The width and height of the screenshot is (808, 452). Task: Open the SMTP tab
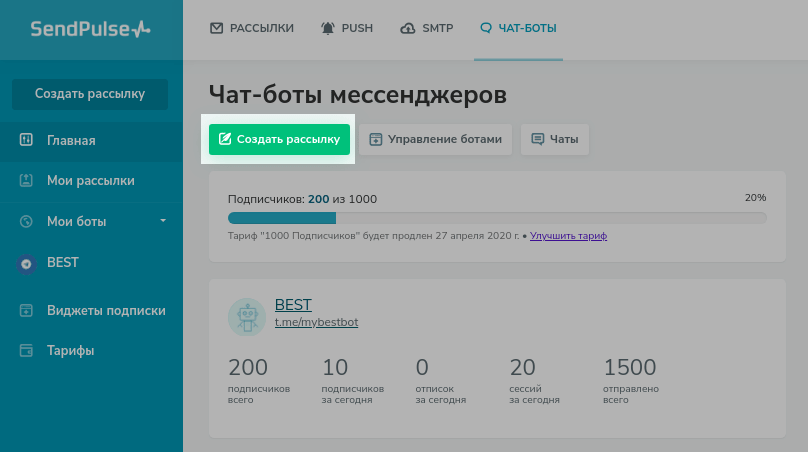click(x=427, y=28)
